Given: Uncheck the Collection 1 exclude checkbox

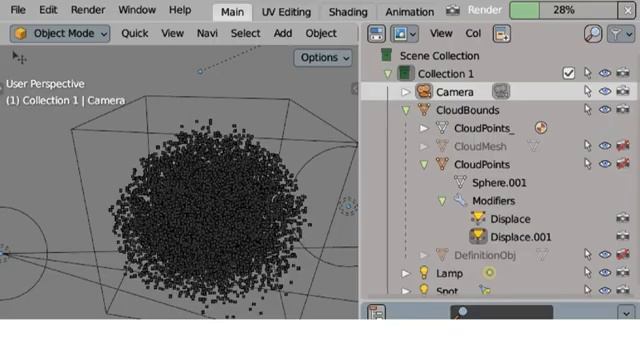Looking at the screenshot, I should (x=569, y=73).
